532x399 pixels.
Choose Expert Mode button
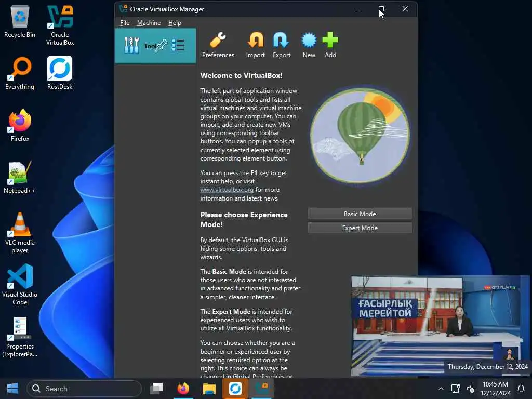point(360,228)
